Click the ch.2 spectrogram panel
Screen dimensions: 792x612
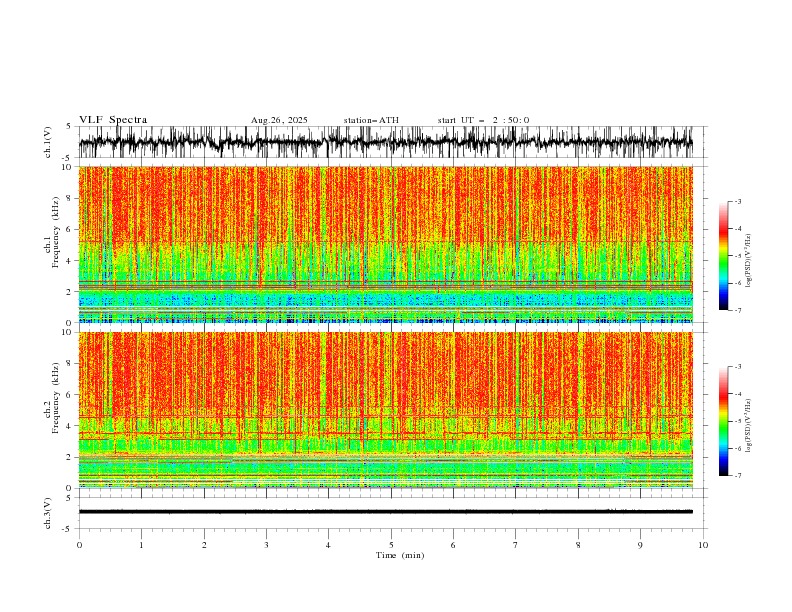coord(386,410)
